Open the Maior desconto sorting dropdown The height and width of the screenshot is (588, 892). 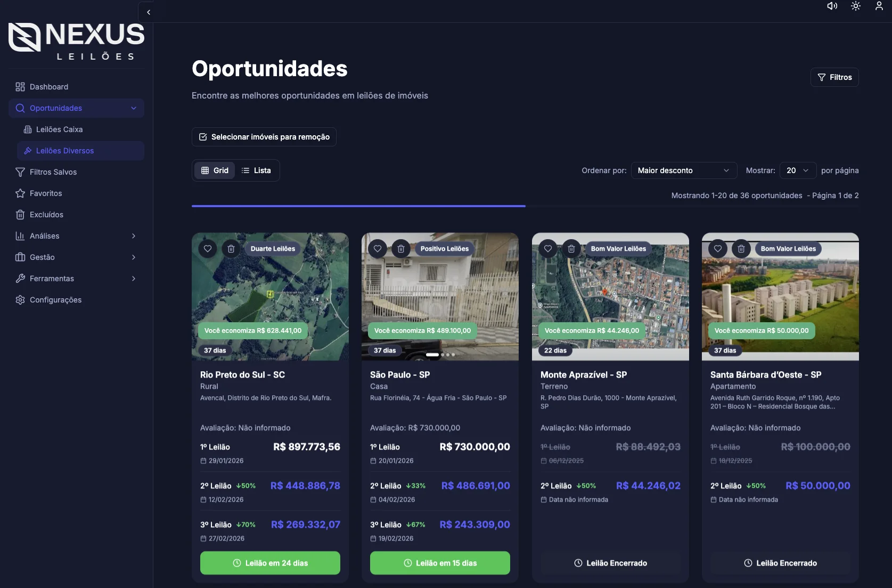click(x=683, y=170)
